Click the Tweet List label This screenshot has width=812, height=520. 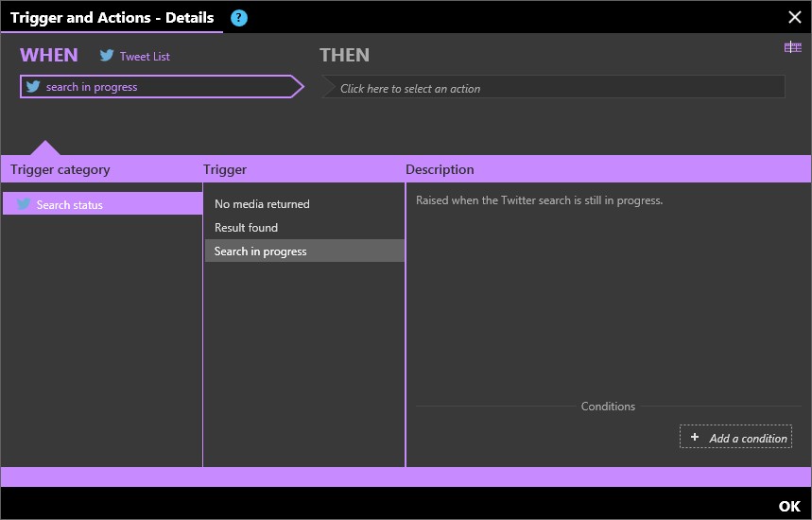point(145,57)
